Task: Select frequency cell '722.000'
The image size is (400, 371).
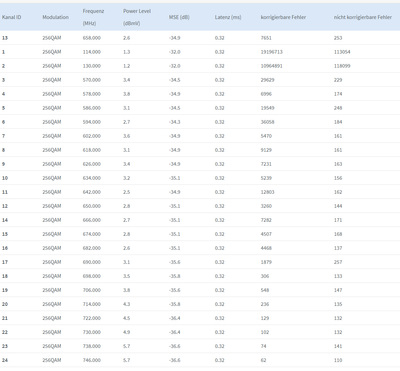Action: pos(92,318)
